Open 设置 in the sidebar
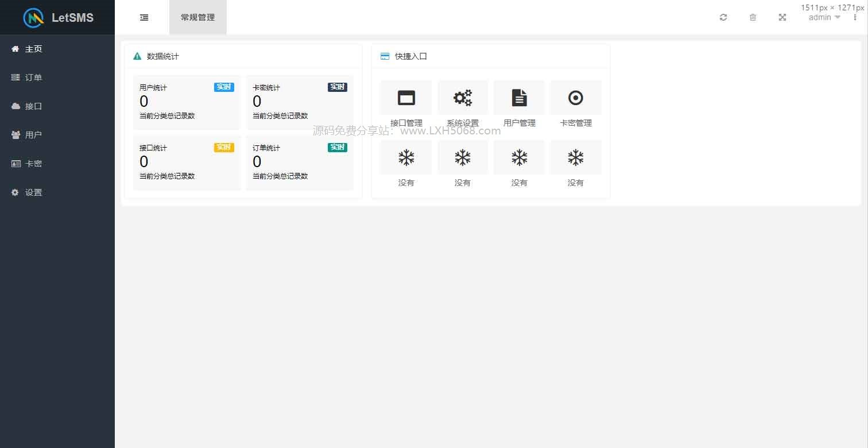868x448 pixels. click(33, 192)
